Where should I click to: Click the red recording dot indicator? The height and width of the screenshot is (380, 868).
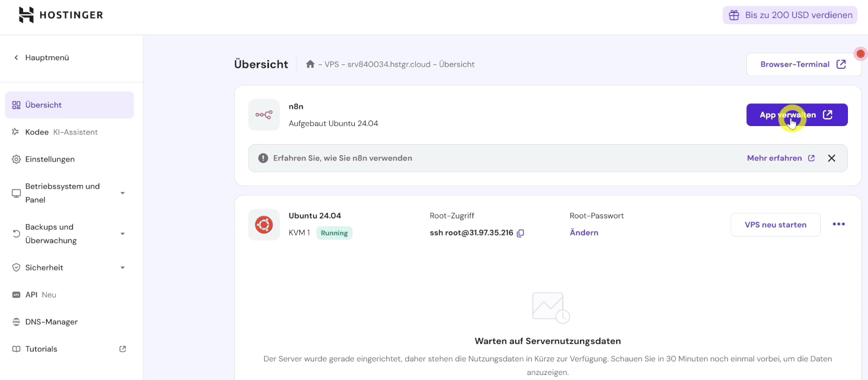860,54
